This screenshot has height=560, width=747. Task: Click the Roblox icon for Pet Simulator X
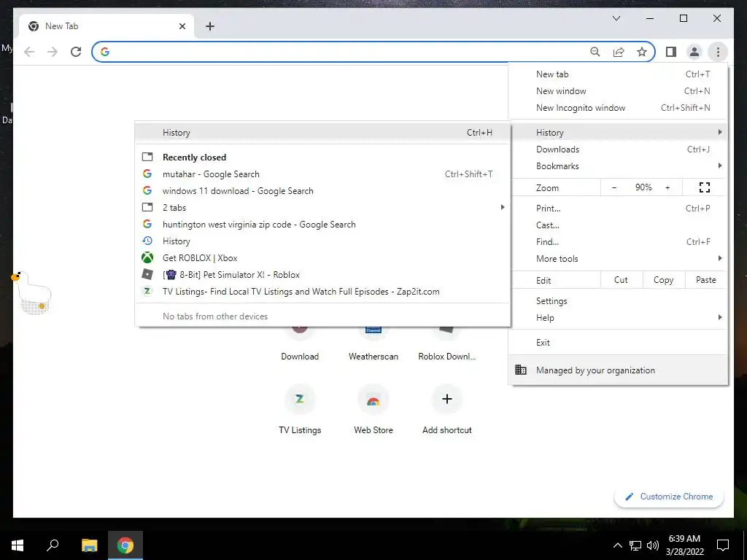click(x=147, y=274)
